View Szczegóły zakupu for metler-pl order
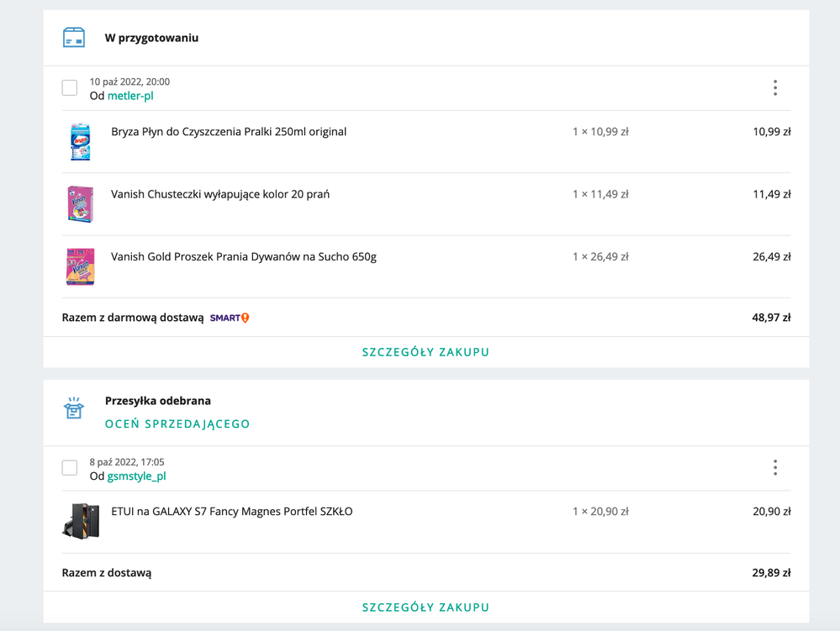The image size is (840, 631). pos(425,352)
